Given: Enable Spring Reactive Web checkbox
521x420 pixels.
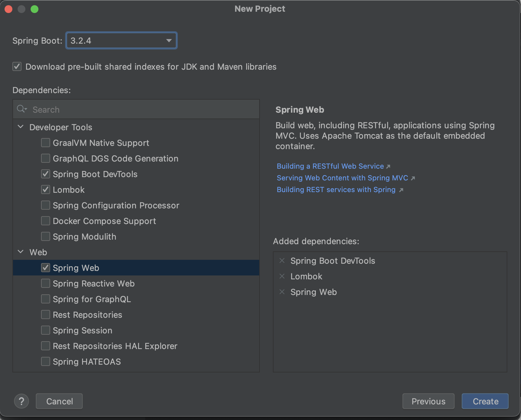Looking at the screenshot, I should [46, 283].
